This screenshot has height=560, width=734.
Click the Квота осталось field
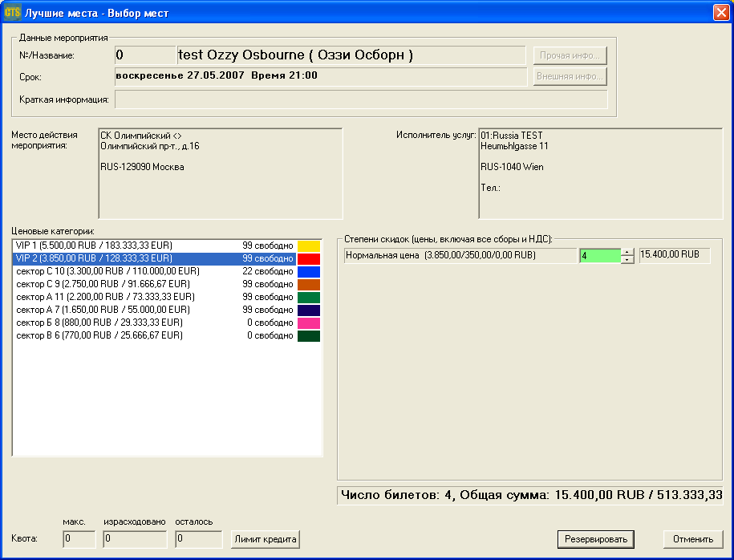[x=199, y=539]
